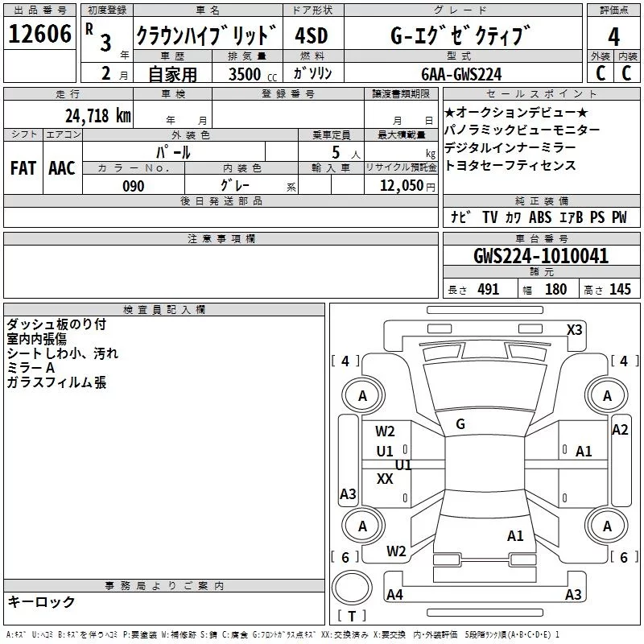This screenshot has height=644, width=644.
Task: Select the TV equipment indicator
Action: click(489, 217)
